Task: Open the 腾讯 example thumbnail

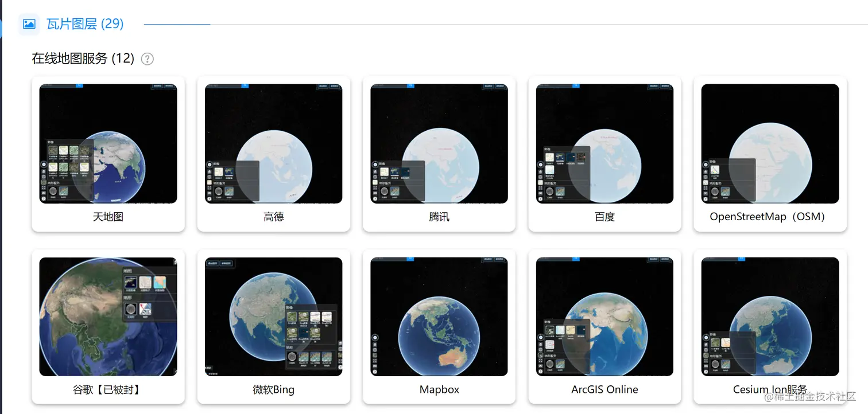Action: 439,143
